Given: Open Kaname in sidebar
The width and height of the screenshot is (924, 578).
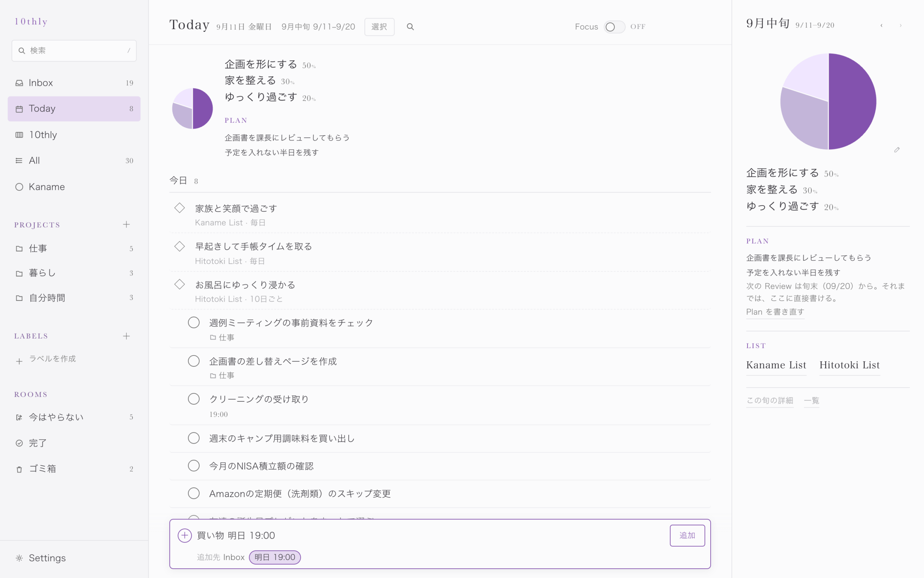Looking at the screenshot, I should 74,186.
